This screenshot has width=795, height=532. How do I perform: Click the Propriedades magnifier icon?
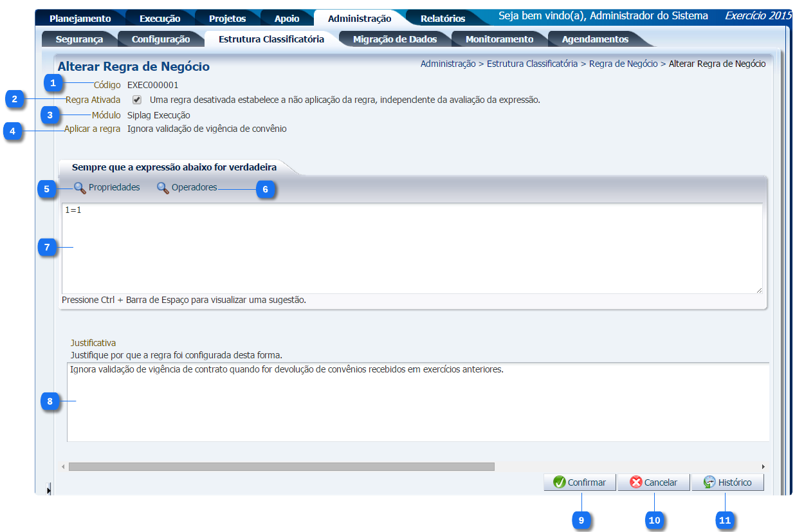click(x=80, y=188)
